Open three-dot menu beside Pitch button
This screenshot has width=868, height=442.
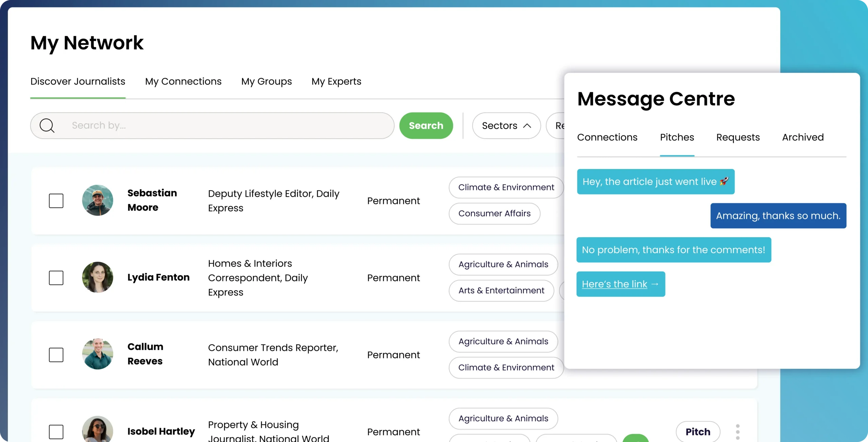(x=738, y=432)
